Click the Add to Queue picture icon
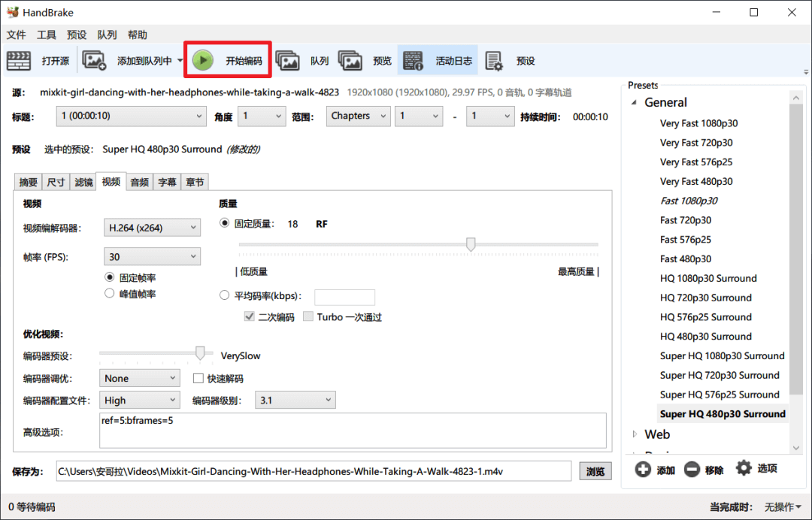Image resolution: width=812 pixels, height=520 pixels. pos(94,61)
